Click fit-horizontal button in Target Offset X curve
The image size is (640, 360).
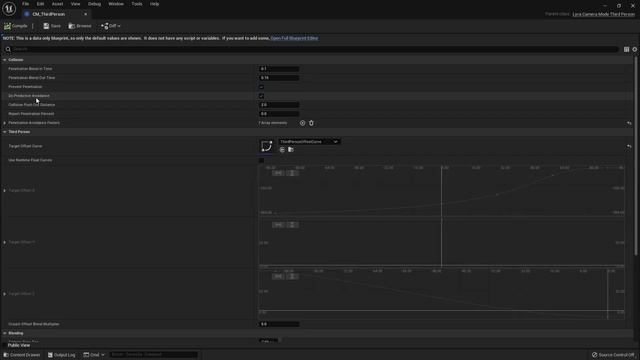click(x=278, y=173)
